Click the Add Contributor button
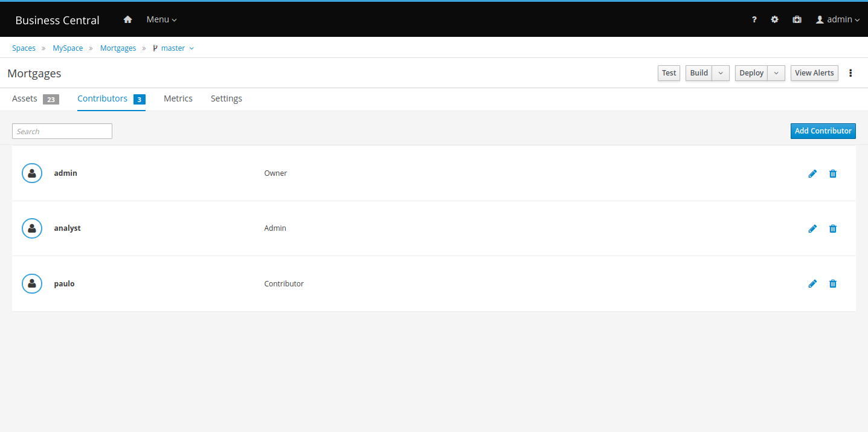 click(823, 131)
